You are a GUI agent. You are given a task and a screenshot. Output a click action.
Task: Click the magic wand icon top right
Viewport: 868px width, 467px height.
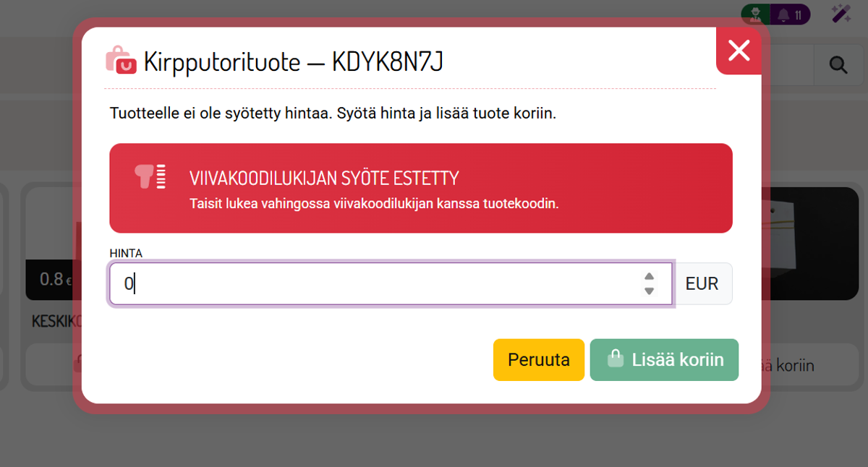pos(841,12)
